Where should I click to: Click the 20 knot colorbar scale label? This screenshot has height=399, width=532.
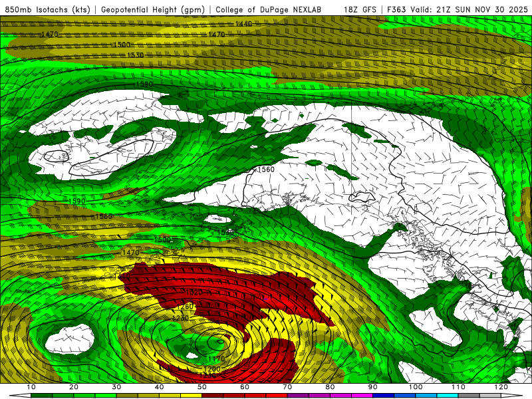pyautogui.click(x=74, y=387)
